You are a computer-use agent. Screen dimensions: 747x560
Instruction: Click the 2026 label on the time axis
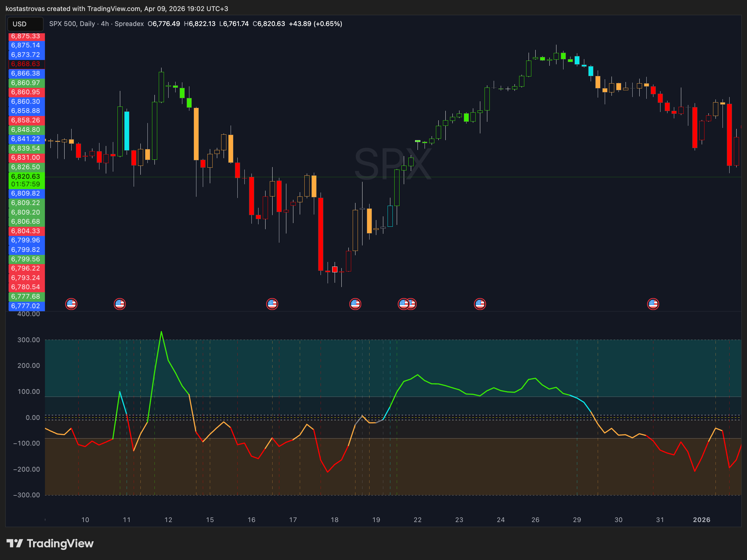[x=702, y=520]
